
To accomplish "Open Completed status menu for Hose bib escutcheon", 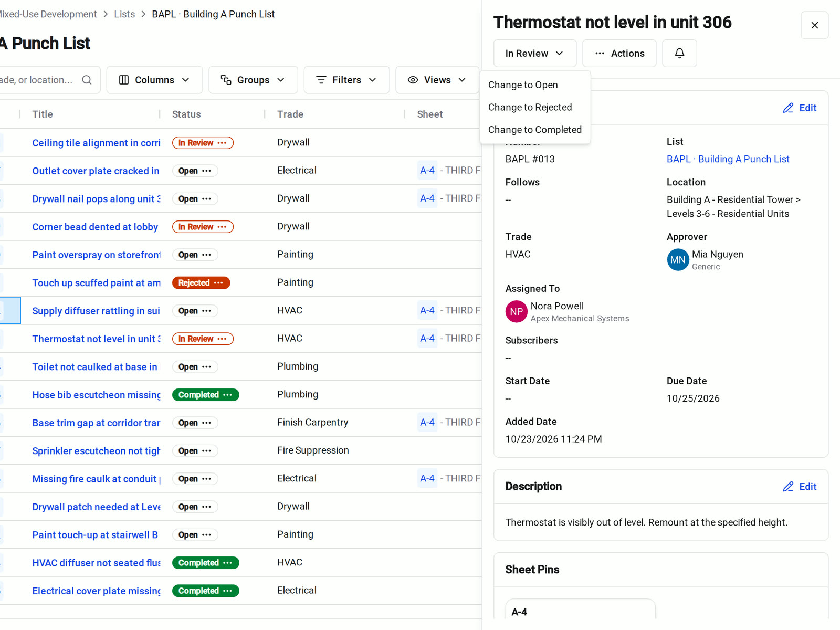I will 205,395.
